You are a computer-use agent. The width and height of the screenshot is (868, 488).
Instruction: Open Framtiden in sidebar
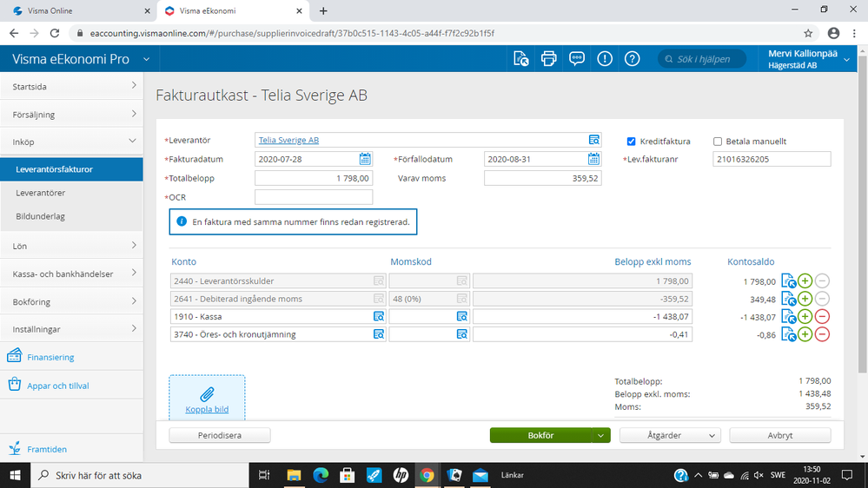click(47, 449)
